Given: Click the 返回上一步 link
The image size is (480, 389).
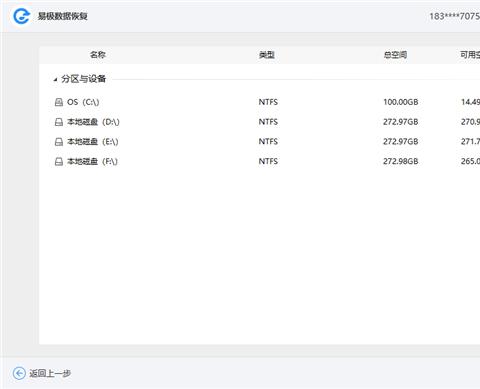Looking at the screenshot, I should pos(50,373).
